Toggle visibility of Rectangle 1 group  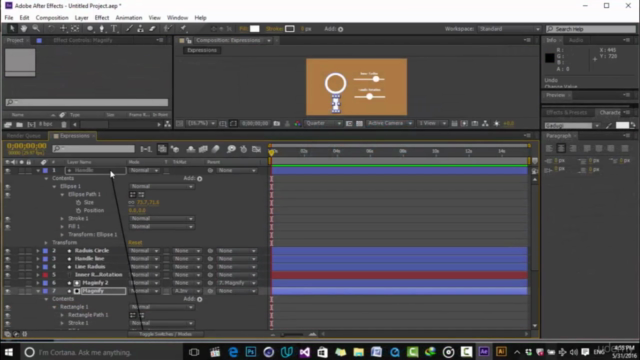(7, 307)
